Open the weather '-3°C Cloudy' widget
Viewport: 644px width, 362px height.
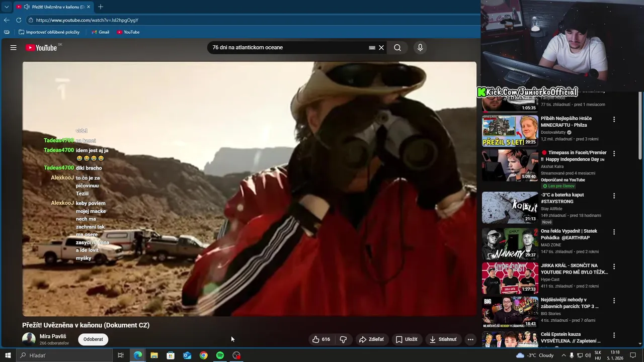pos(535,355)
